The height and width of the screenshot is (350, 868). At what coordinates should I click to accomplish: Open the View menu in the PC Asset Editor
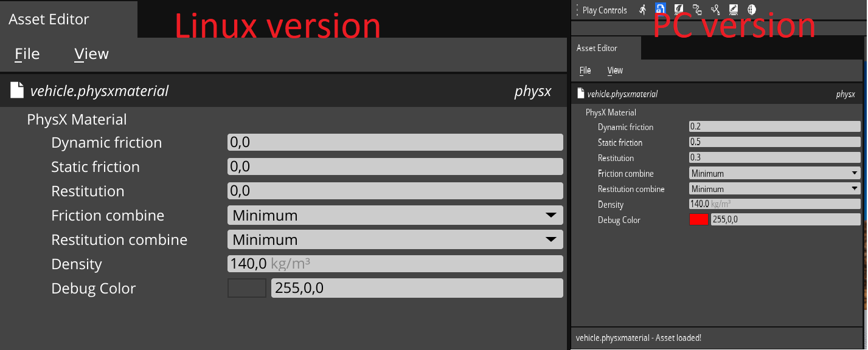[x=614, y=70]
